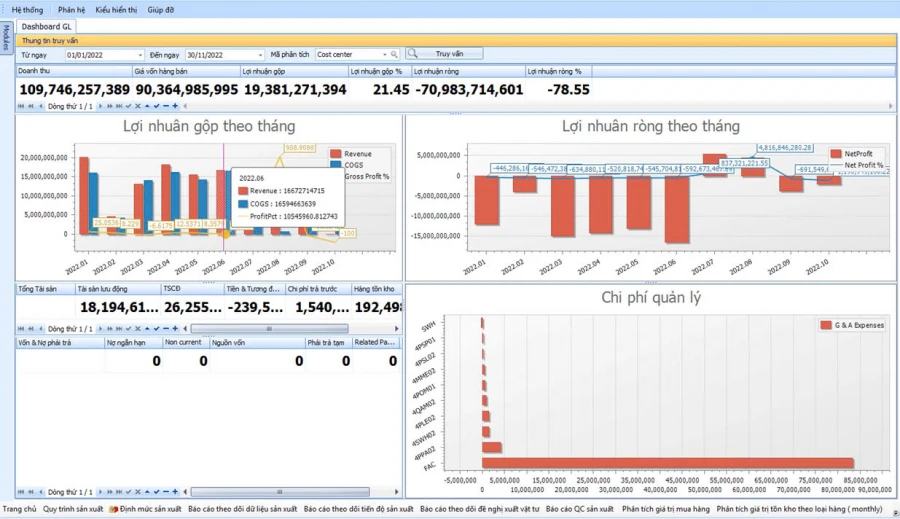Click the Thông tin truy vấn panel header
This screenshot has height=519, width=900.
coord(456,41)
